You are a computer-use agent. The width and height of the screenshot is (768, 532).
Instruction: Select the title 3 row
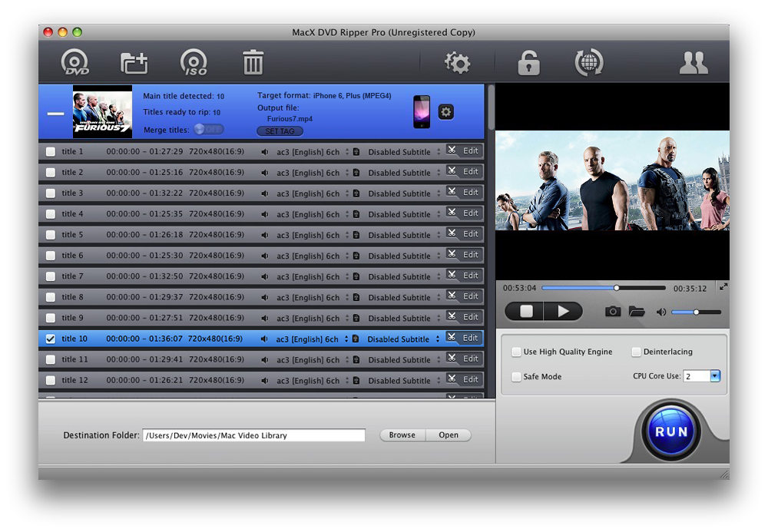click(x=261, y=193)
